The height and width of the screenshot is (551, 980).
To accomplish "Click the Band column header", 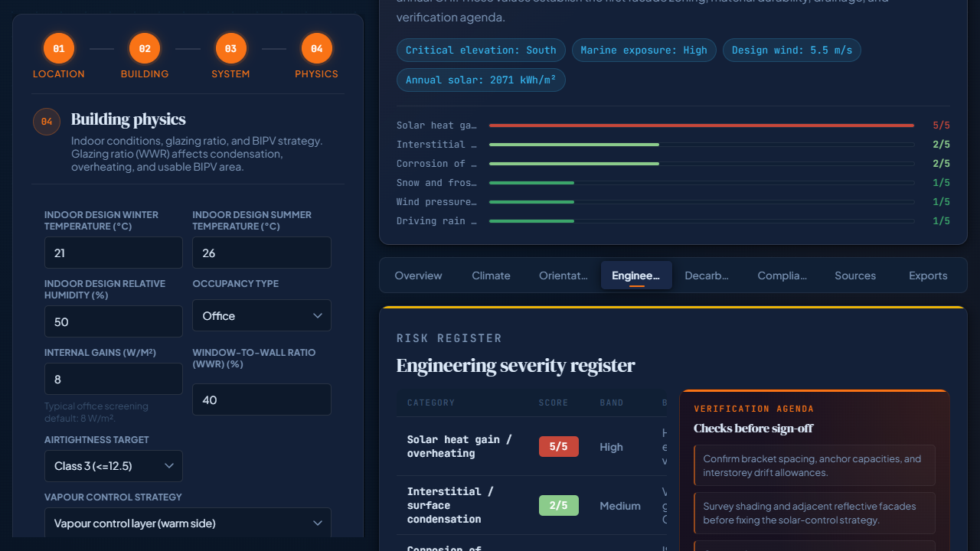I will (x=612, y=403).
